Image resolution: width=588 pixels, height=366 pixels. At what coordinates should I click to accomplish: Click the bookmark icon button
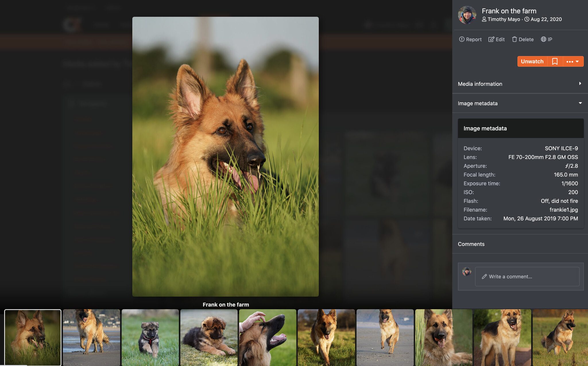[555, 61]
